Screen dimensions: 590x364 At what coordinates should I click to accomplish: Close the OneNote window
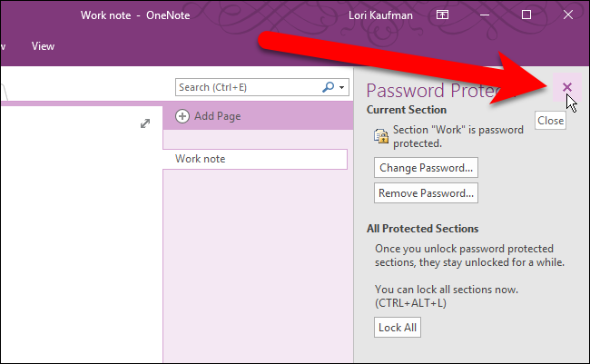point(569,15)
